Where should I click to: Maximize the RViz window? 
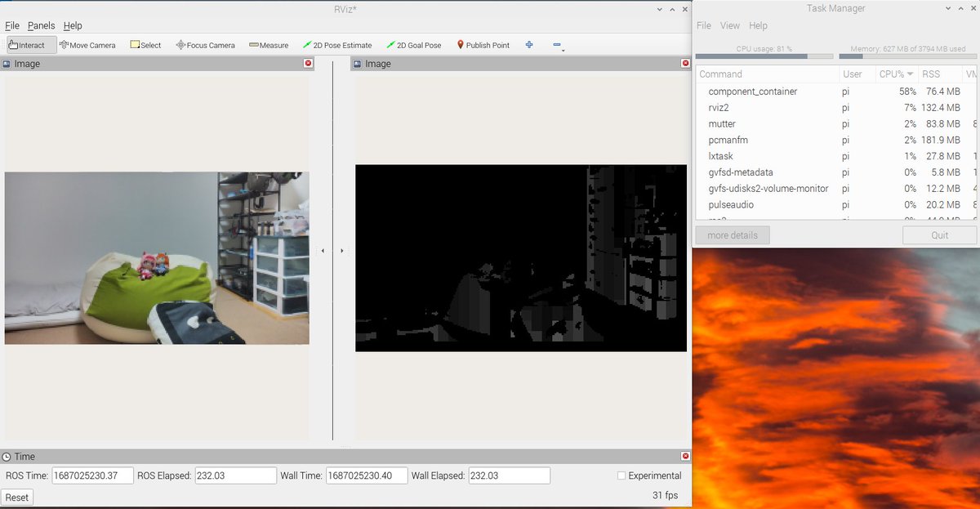[670, 8]
